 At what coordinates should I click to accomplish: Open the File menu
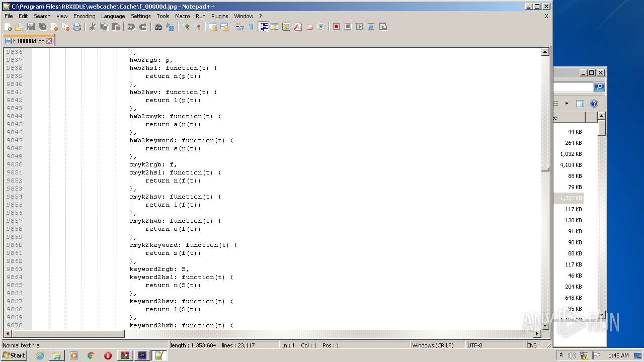pyautogui.click(x=9, y=16)
